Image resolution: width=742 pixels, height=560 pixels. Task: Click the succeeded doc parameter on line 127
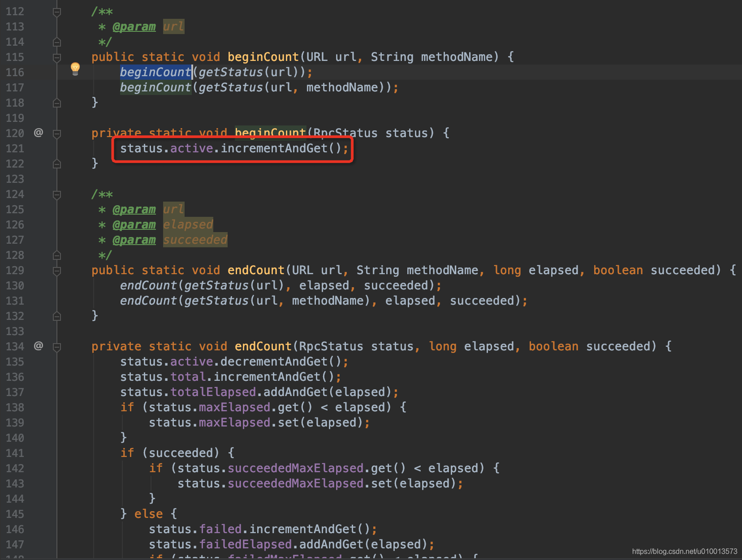click(195, 240)
